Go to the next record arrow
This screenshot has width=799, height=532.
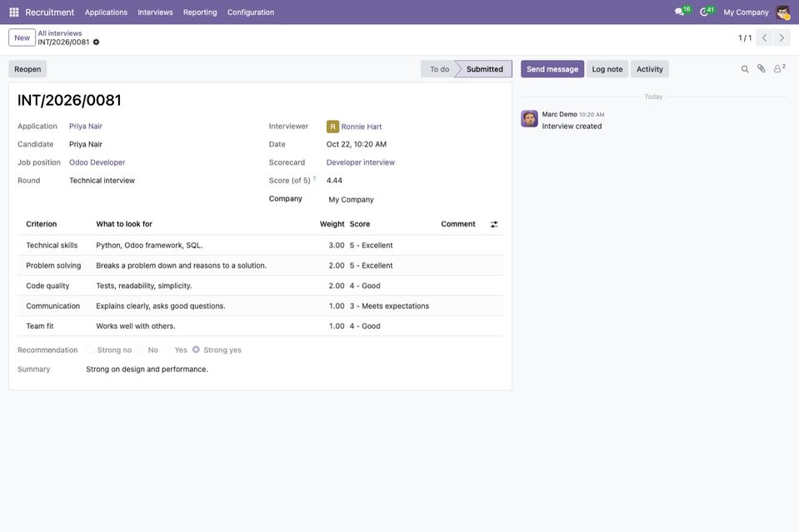click(782, 37)
